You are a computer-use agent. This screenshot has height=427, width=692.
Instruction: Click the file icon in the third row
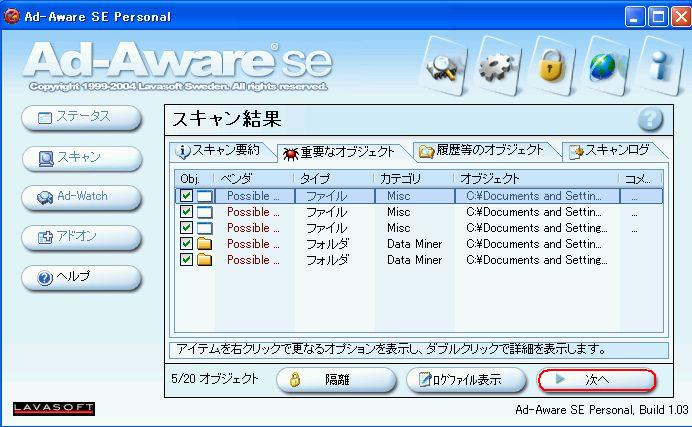204,228
